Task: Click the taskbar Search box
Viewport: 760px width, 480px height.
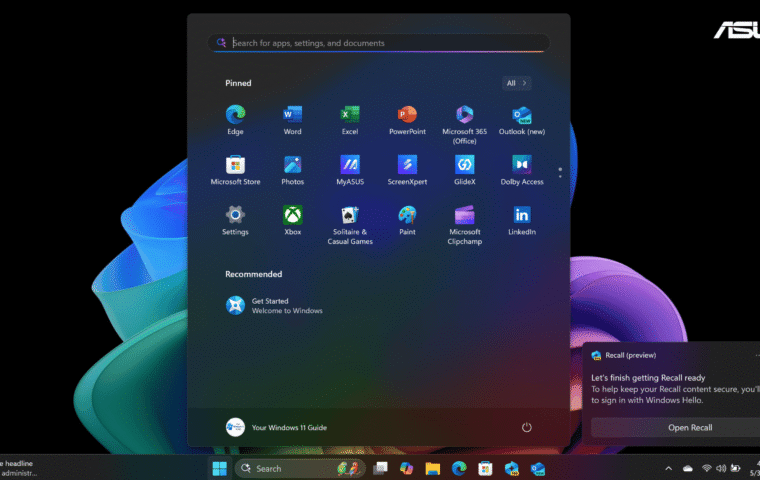Action: click(300, 468)
